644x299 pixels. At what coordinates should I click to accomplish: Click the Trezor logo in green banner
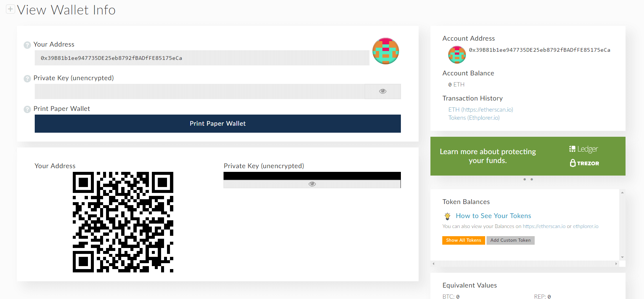click(584, 163)
